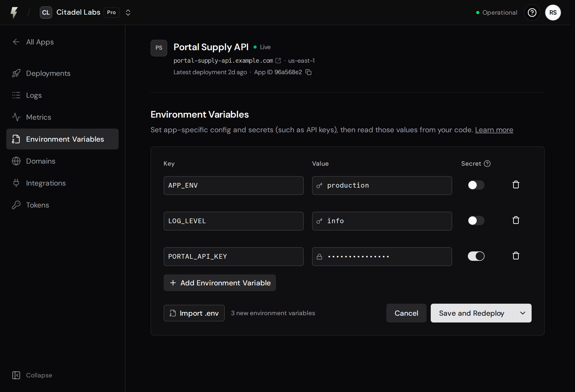Click the Portal Supply API title
The image size is (575, 392).
click(211, 47)
